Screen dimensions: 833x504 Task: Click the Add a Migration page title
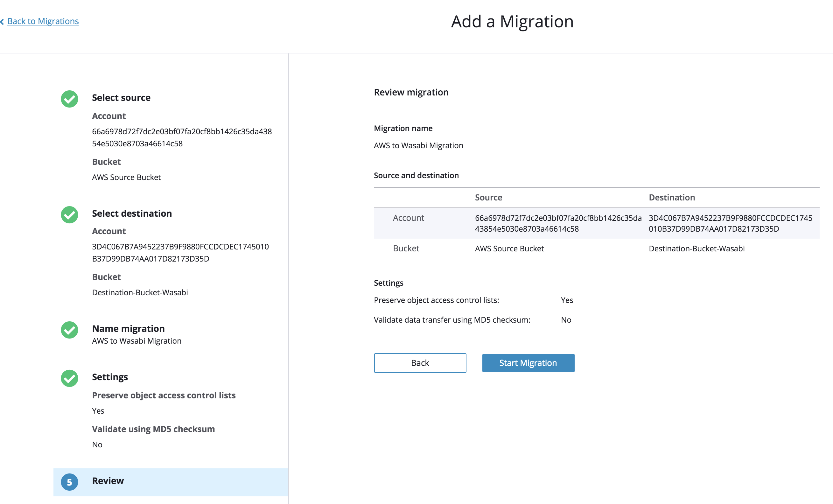[512, 22]
